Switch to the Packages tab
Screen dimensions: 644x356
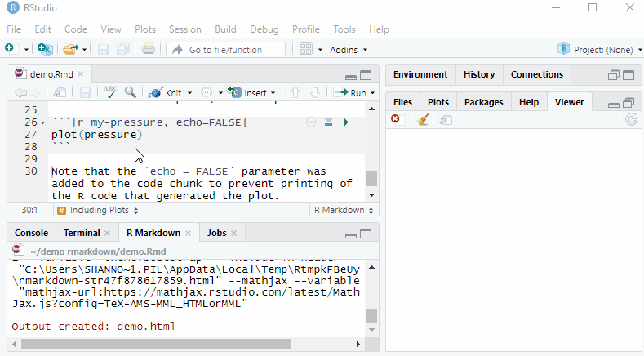click(483, 102)
